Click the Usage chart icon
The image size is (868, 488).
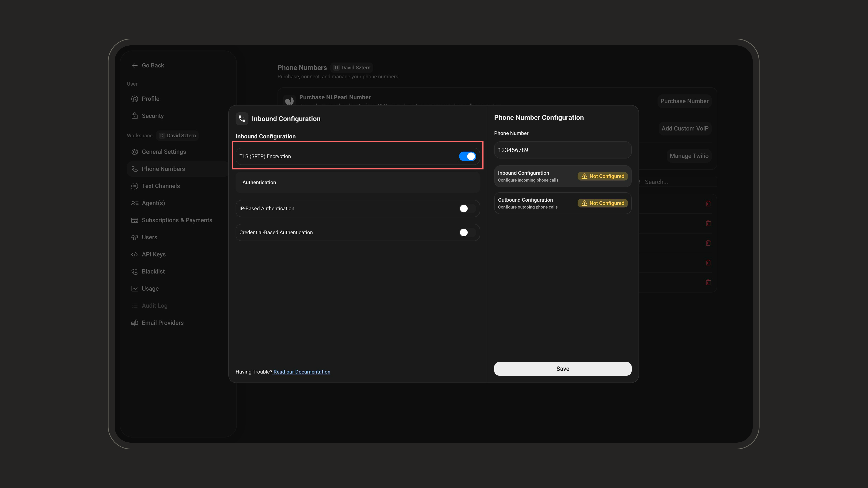134,289
